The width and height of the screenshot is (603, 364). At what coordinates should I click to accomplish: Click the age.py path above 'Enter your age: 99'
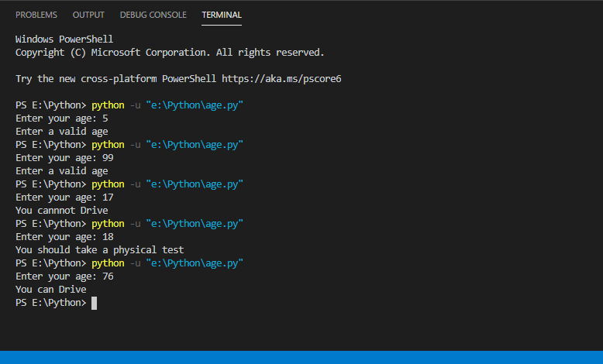195,145
